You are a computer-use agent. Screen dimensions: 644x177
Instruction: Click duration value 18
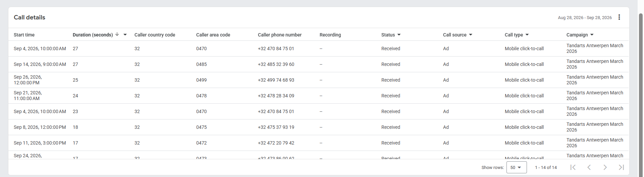75,127
